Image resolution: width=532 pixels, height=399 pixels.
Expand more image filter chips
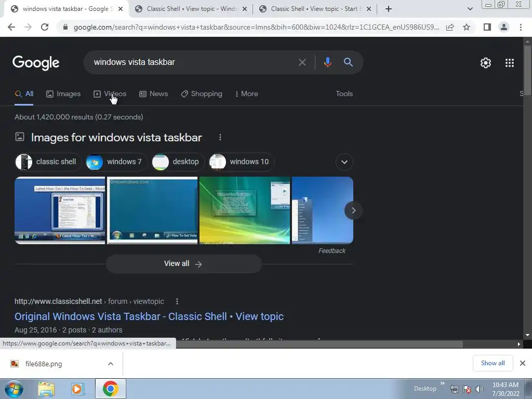pos(344,162)
